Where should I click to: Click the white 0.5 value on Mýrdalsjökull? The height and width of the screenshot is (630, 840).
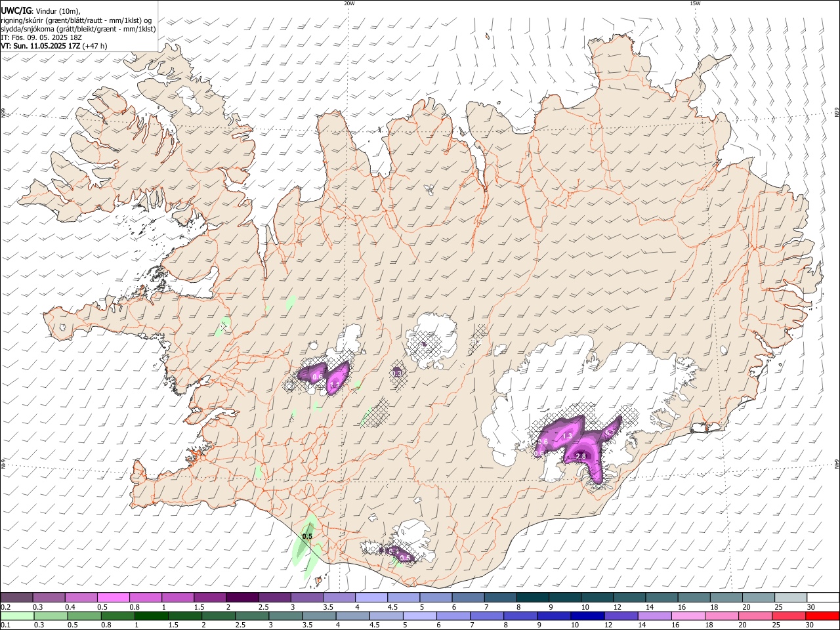click(x=405, y=558)
